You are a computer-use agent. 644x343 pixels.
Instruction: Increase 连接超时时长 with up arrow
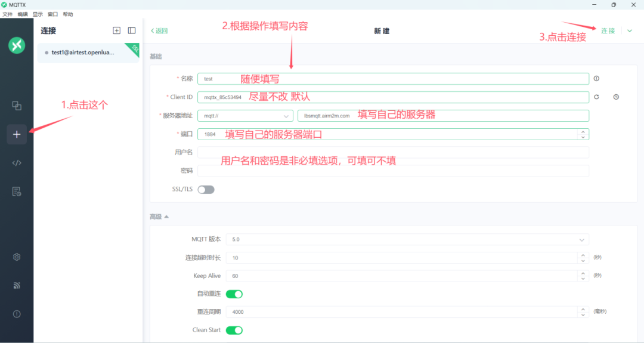pyautogui.click(x=583, y=255)
